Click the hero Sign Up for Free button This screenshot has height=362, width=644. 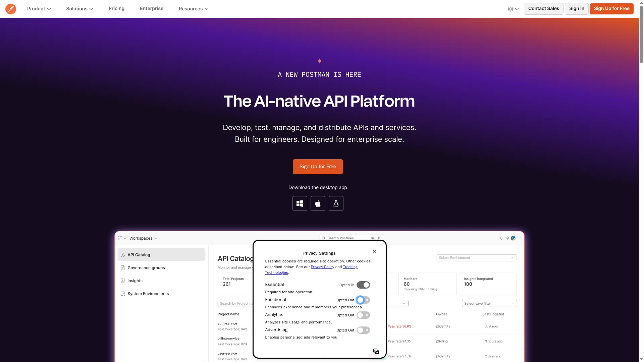tap(318, 167)
